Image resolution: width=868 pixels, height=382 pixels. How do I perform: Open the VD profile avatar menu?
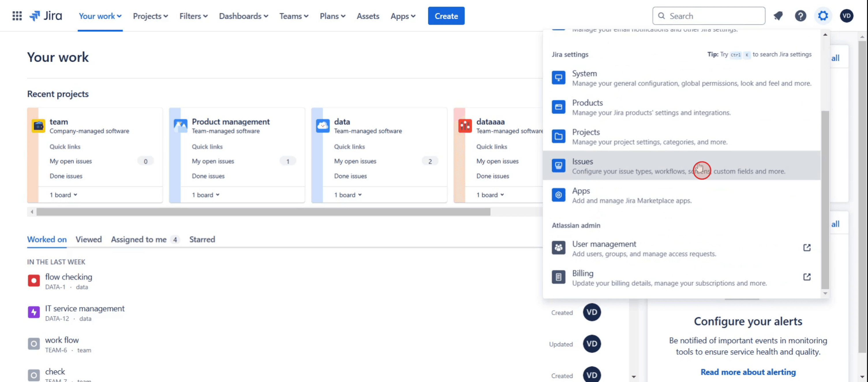pyautogui.click(x=846, y=16)
